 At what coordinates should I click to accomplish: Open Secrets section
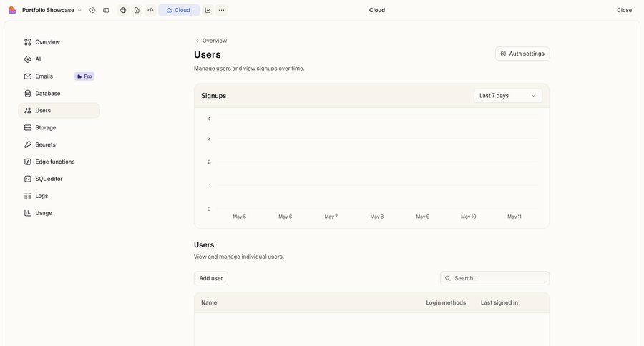[x=59, y=145]
